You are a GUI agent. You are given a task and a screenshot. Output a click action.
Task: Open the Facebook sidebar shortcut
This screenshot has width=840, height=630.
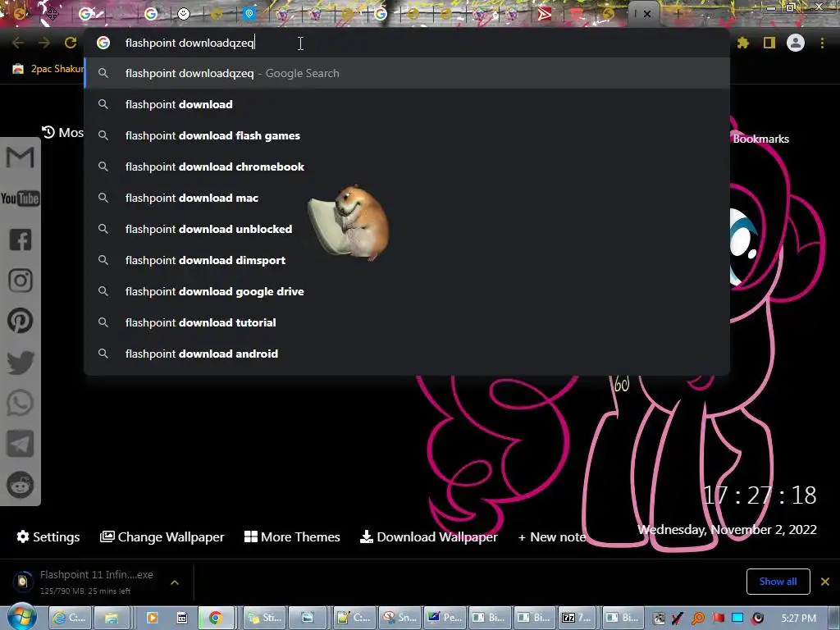21,240
